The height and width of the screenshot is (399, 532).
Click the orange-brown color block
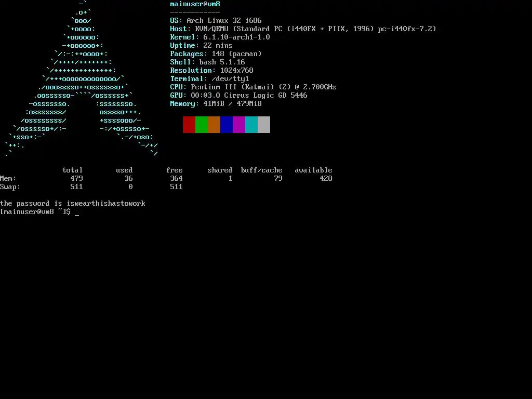tap(214, 125)
